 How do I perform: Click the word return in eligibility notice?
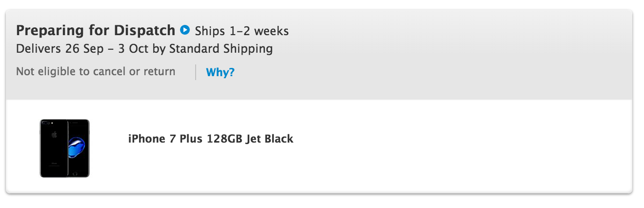coord(159,72)
